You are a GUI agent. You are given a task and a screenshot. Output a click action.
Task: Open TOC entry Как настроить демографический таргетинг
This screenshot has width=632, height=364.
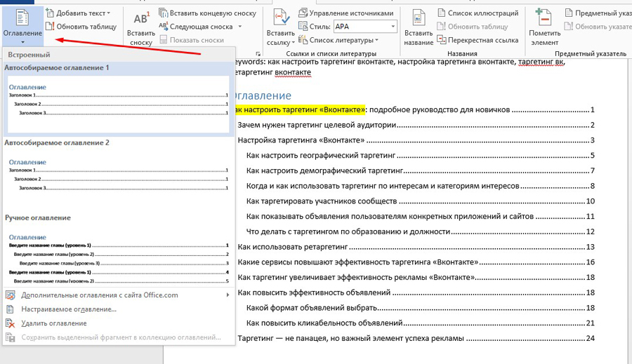click(421, 170)
